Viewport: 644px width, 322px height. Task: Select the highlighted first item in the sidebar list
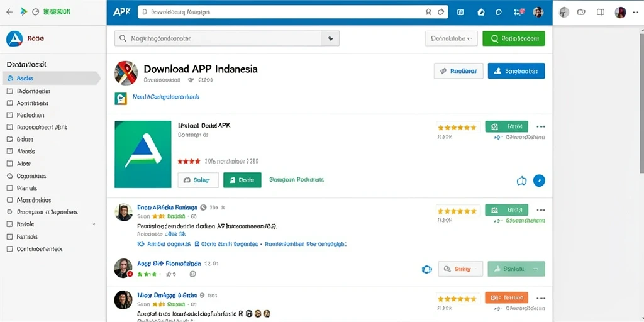pyautogui.click(x=51, y=78)
